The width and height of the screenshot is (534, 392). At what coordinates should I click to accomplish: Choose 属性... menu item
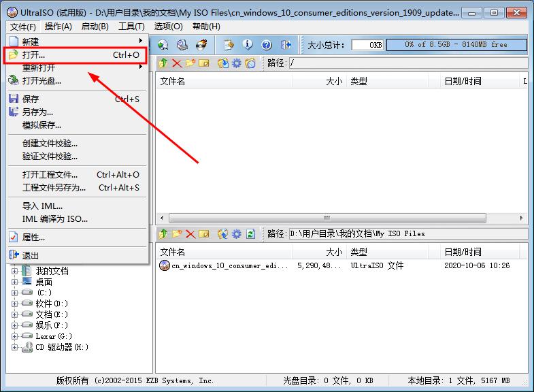point(78,238)
